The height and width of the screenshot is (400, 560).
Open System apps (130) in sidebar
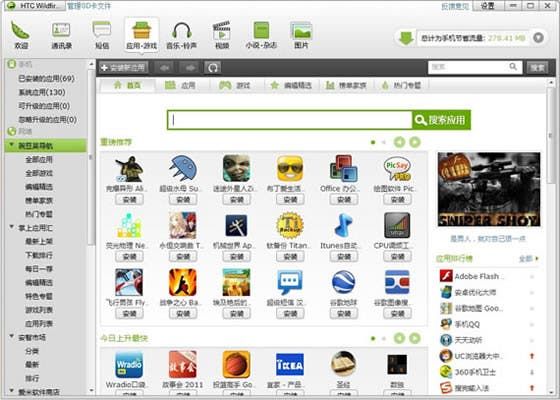(x=42, y=92)
